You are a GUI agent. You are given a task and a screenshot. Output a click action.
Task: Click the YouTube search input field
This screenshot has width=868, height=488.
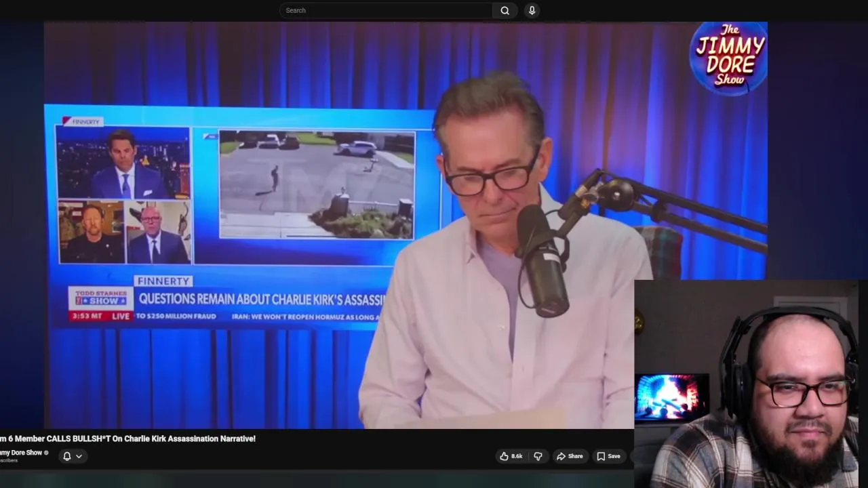click(x=385, y=10)
